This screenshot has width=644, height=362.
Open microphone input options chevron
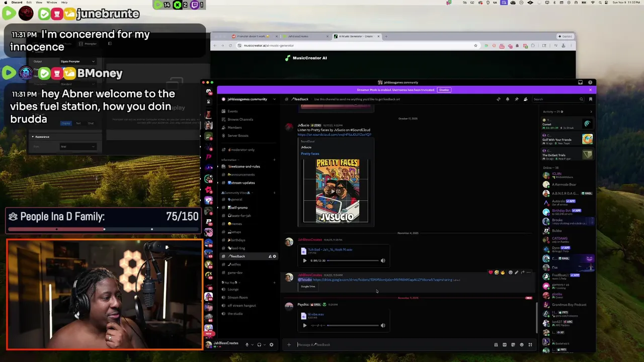[252, 344]
